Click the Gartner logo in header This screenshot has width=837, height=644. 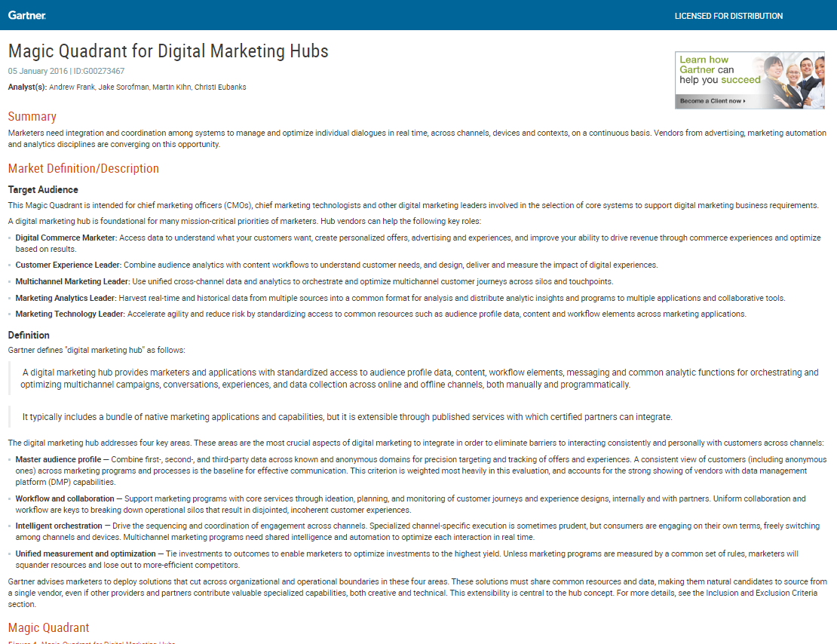coord(26,15)
